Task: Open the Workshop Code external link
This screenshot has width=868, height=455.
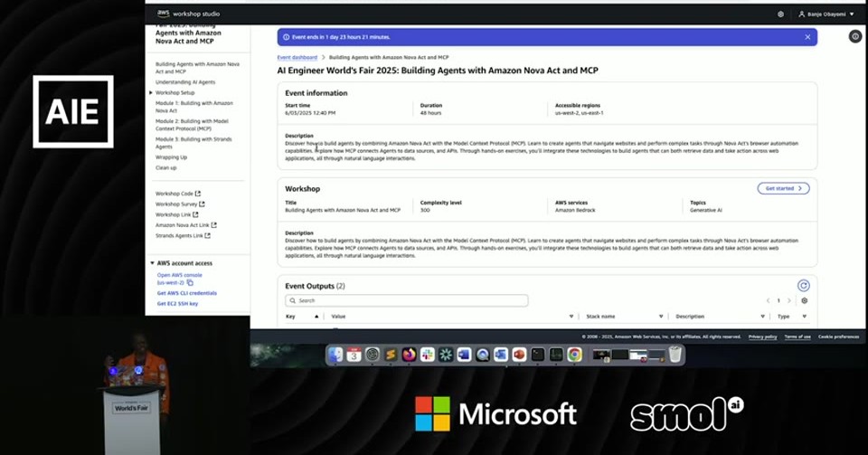Action: coord(178,194)
